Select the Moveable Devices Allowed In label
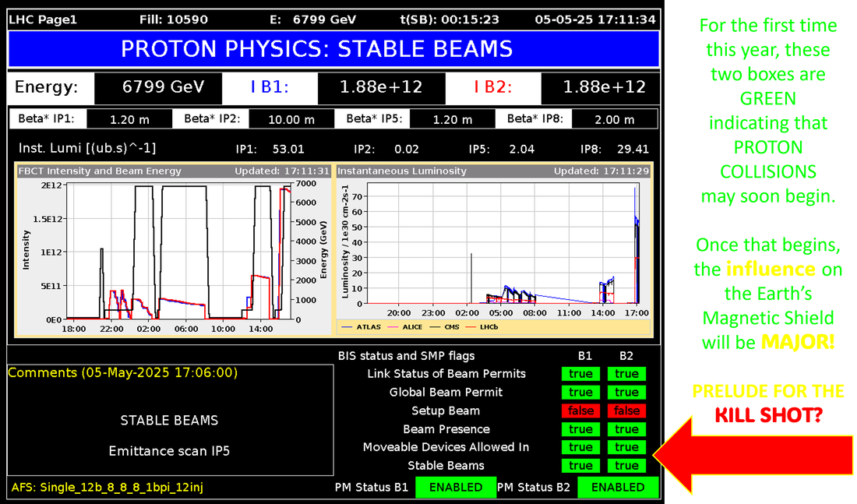Viewport: 857px width, 504px height. (446, 447)
